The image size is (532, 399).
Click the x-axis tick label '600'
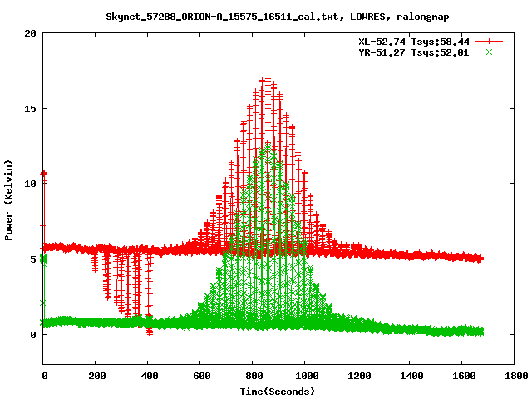[x=202, y=376]
